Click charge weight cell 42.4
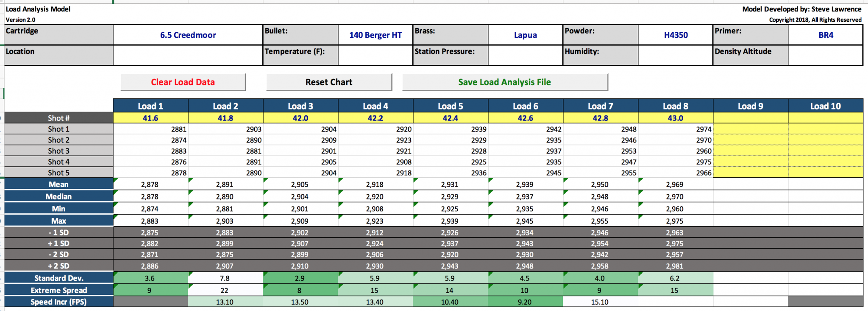The height and width of the screenshot is (311, 868). tap(451, 118)
